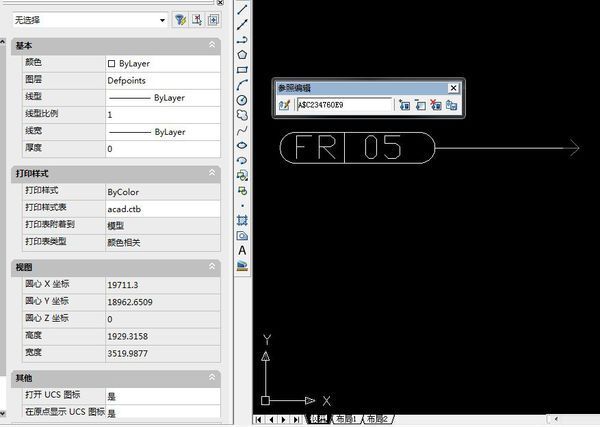The height and width of the screenshot is (427, 600).
Task: Switch to the Layout1 tab
Action: [x=346, y=419]
